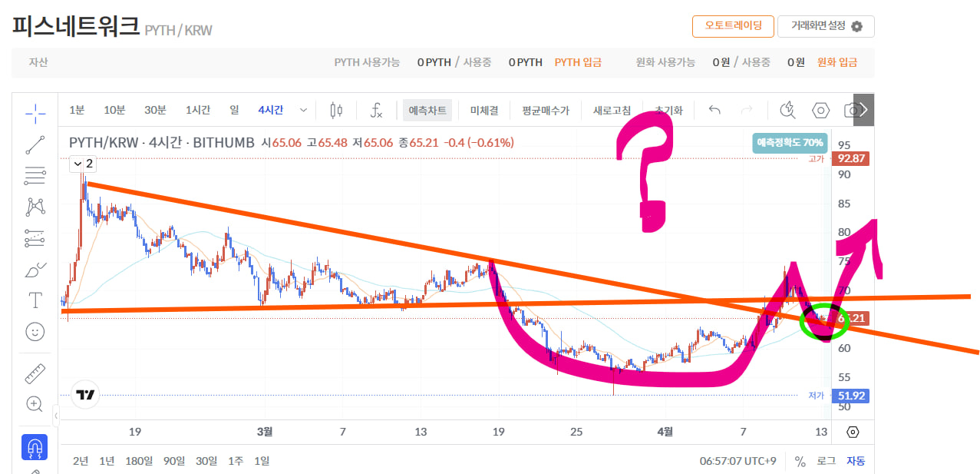Toggle the magnet snap mode
Viewport: 980px width, 474px height.
(35, 446)
